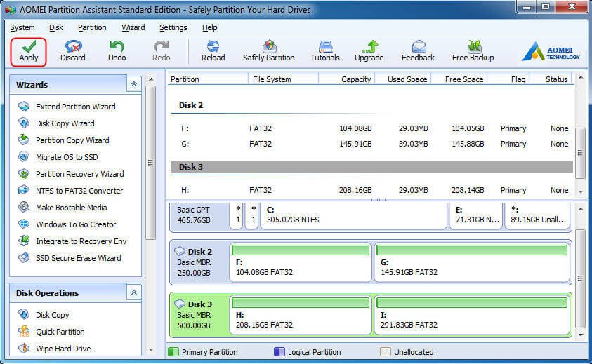Sort by File System column header
The width and height of the screenshot is (592, 364).
pos(283,79)
